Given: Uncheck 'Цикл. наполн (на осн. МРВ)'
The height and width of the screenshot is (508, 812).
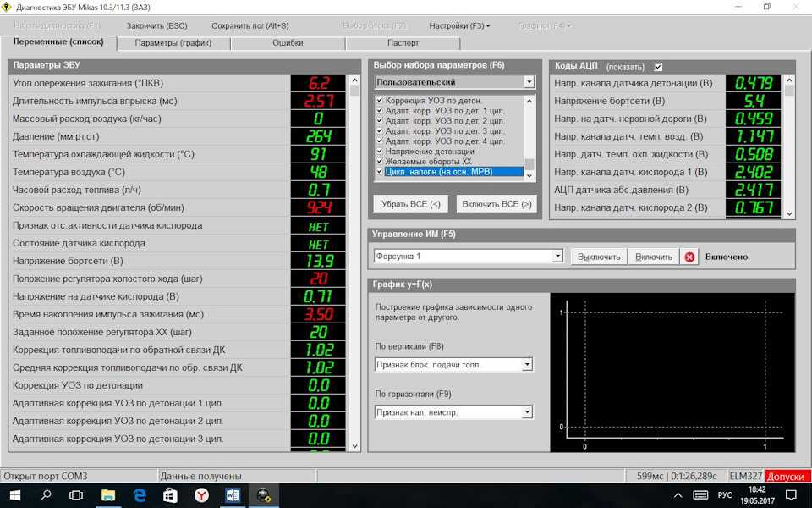Looking at the screenshot, I should coord(380,172).
